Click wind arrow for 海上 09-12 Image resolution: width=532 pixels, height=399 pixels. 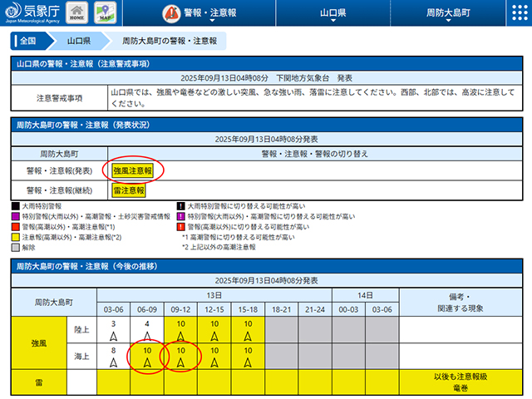pyautogui.click(x=180, y=361)
